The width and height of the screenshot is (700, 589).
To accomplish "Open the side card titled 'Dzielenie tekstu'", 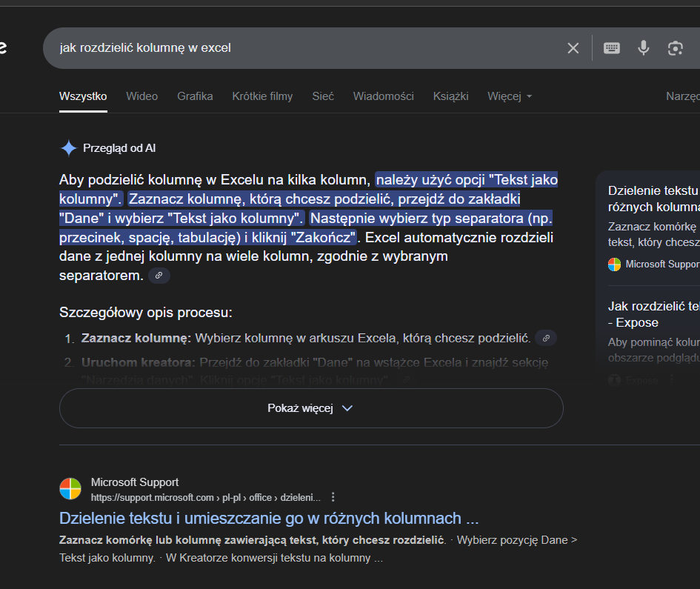I will pos(653,199).
